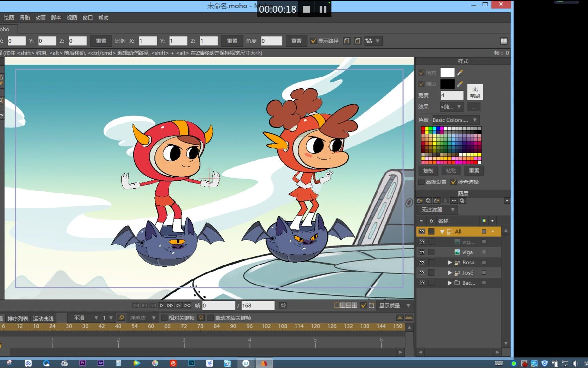Click the timeline zoom-out mountain icon
Viewport: 588px width, 368px height.
tap(408, 318)
